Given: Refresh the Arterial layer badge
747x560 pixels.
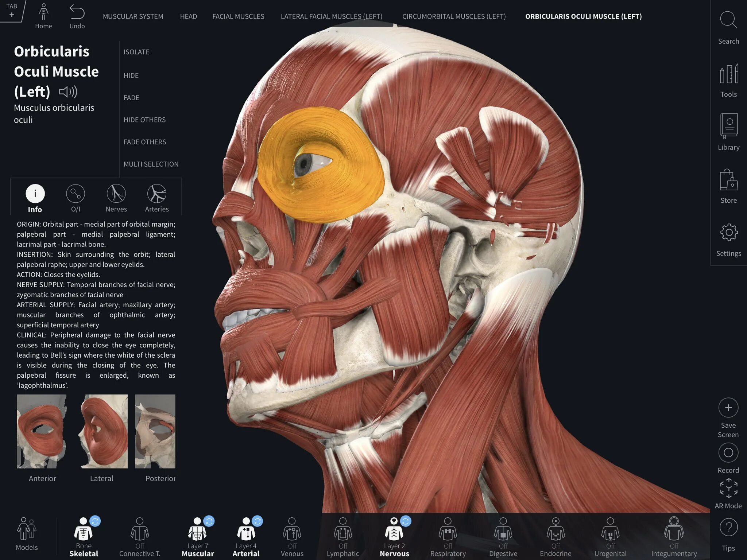Looking at the screenshot, I should click(x=257, y=521).
